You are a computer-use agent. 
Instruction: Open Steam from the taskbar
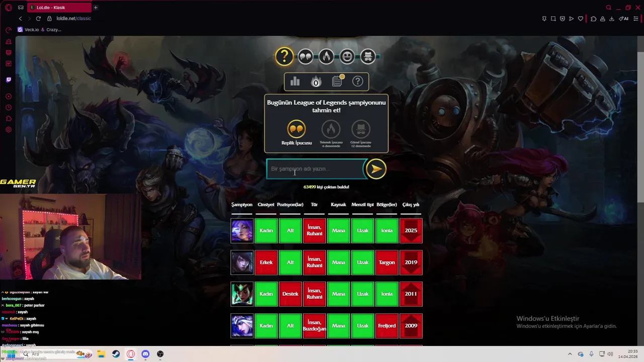click(x=116, y=354)
